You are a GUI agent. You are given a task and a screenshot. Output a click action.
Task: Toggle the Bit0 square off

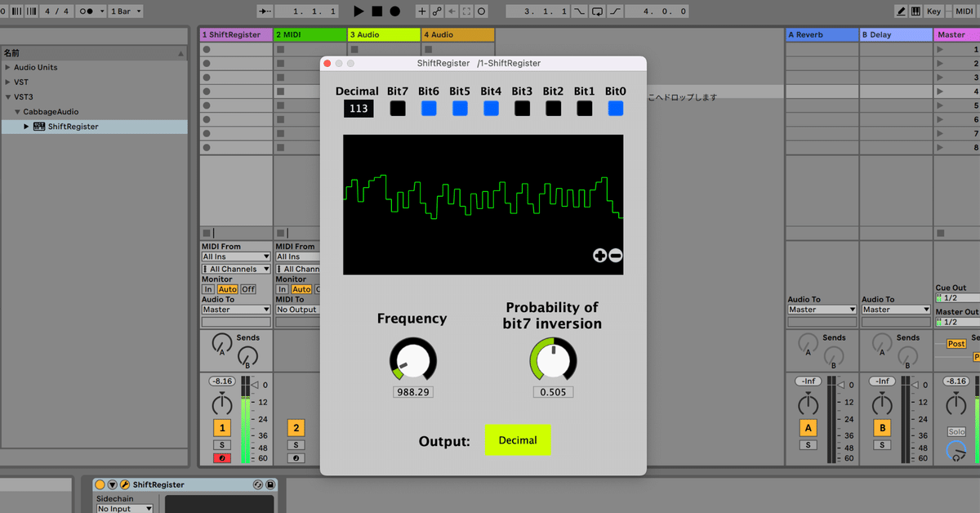(x=615, y=108)
